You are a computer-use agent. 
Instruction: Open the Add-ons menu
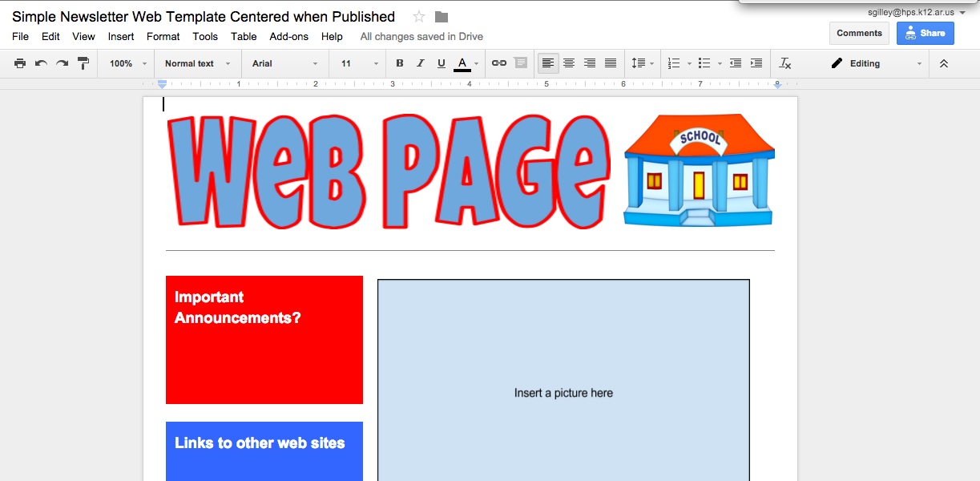pos(288,36)
